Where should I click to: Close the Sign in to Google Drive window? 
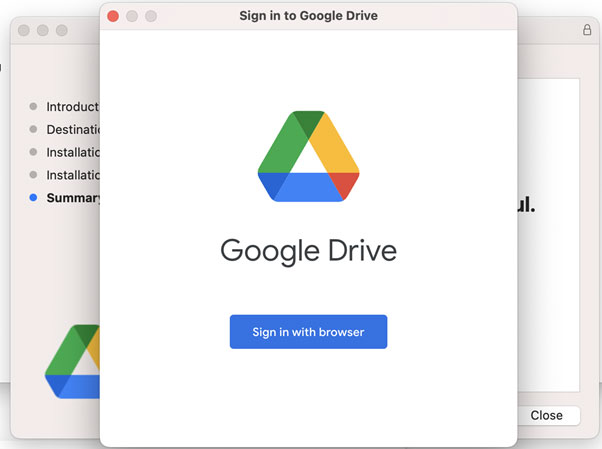pos(113,16)
